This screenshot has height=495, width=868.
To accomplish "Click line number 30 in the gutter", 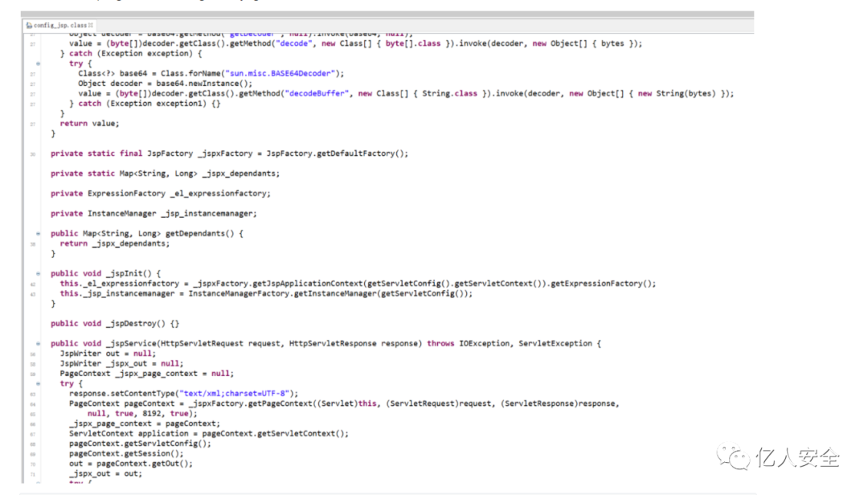I will 33,154.
